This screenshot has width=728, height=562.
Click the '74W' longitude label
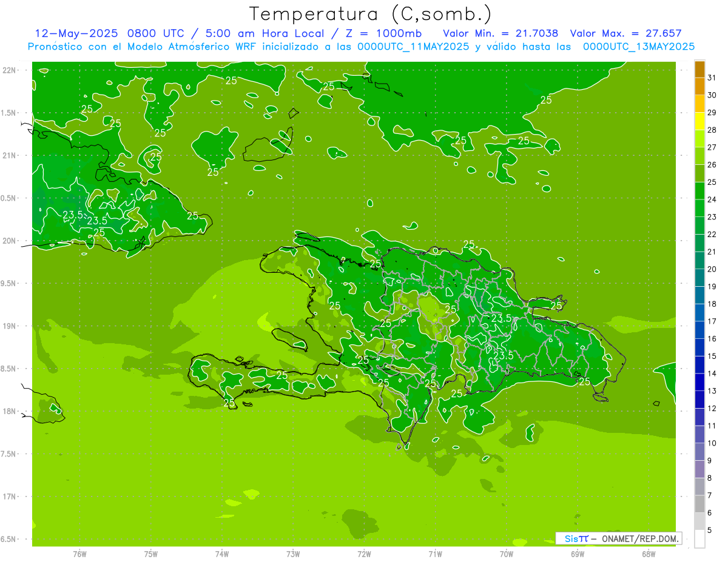(222, 554)
